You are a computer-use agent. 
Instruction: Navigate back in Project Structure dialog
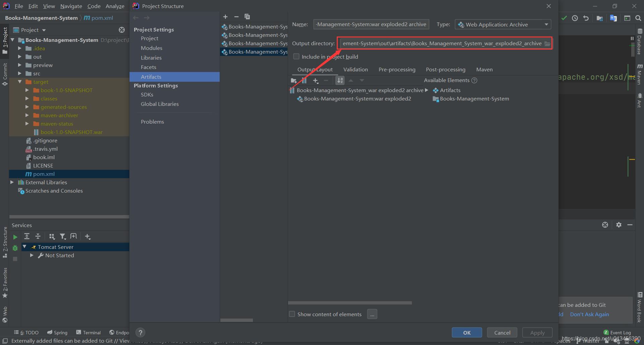pyautogui.click(x=136, y=18)
